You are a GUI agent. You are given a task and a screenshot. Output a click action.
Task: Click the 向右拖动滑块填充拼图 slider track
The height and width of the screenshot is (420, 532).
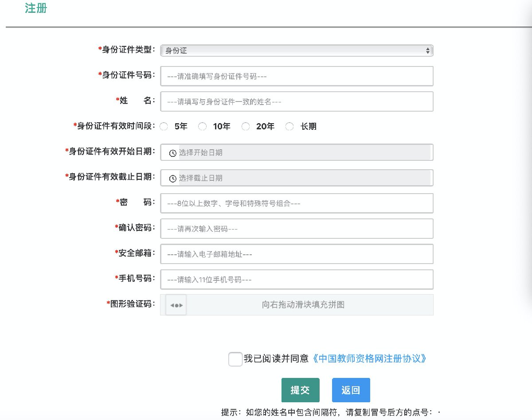tap(303, 305)
